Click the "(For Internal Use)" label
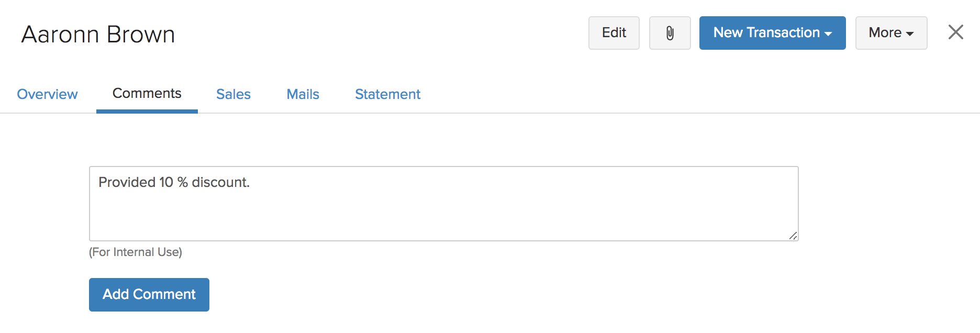This screenshot has width=980, height=333. 136,252
